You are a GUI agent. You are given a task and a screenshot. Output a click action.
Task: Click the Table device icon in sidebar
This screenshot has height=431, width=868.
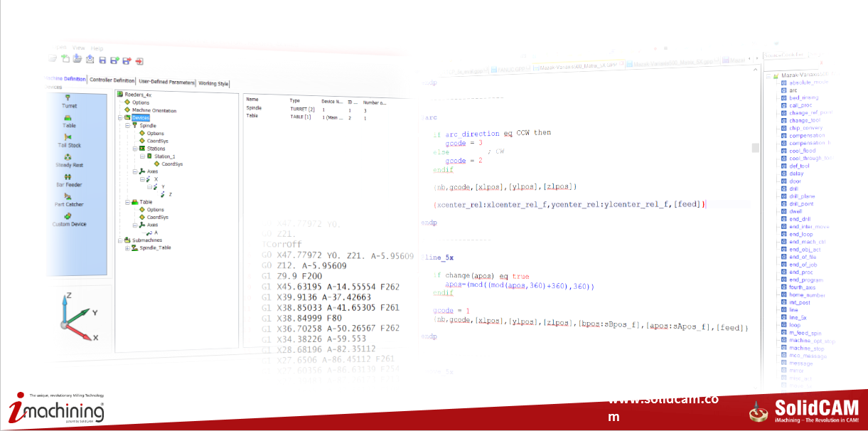click(68, 117)
